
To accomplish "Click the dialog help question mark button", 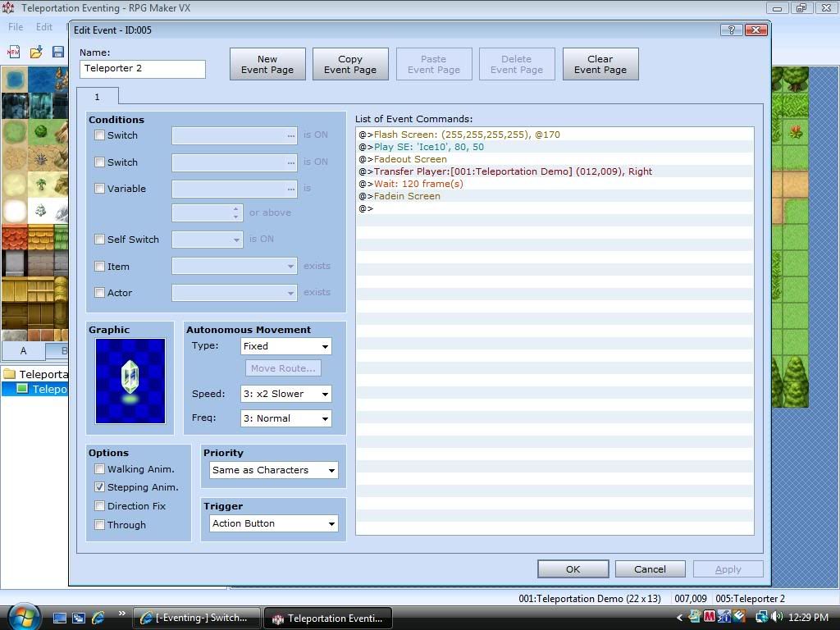I will coord(731,30).
